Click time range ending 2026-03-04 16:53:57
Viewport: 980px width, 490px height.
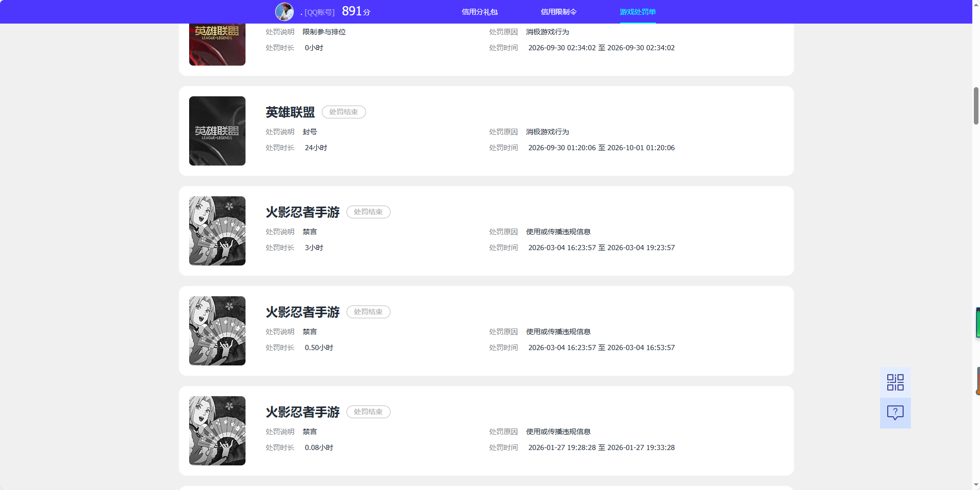click(x=601, y=348)
